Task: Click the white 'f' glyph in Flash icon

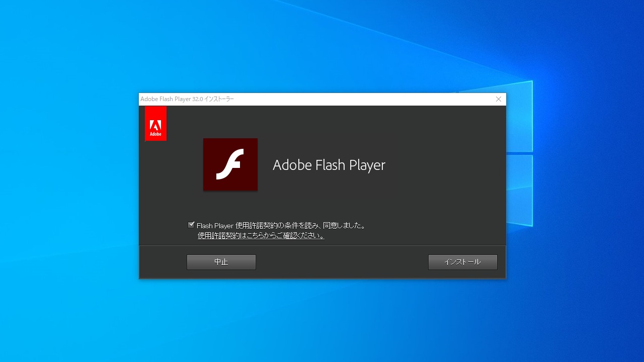Action: tap(230, 164)
